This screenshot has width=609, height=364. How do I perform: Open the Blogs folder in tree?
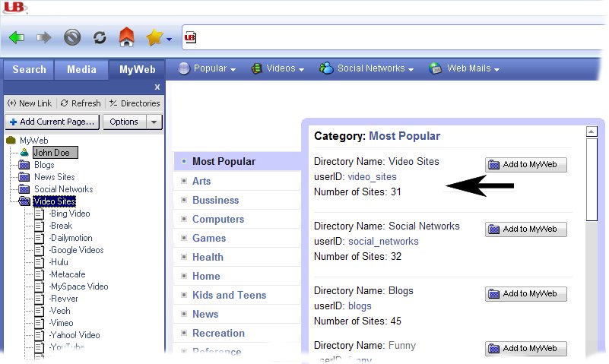[x=44, y=165]
